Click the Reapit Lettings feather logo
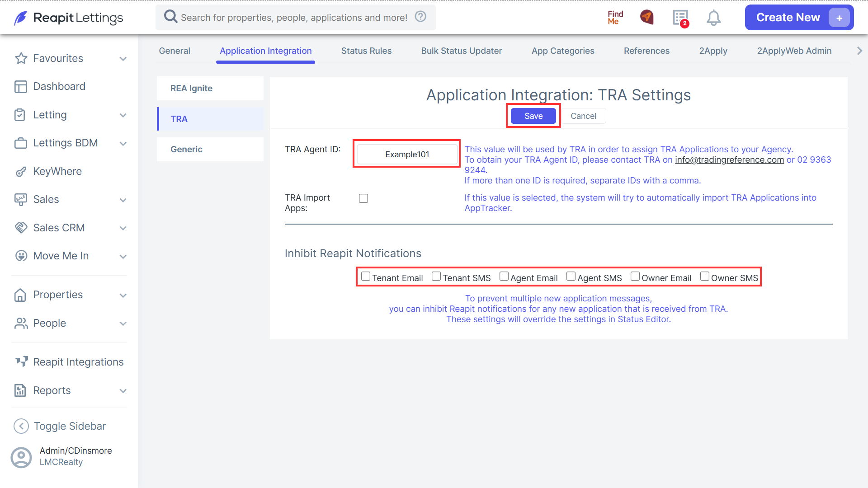 click(21, 18)
